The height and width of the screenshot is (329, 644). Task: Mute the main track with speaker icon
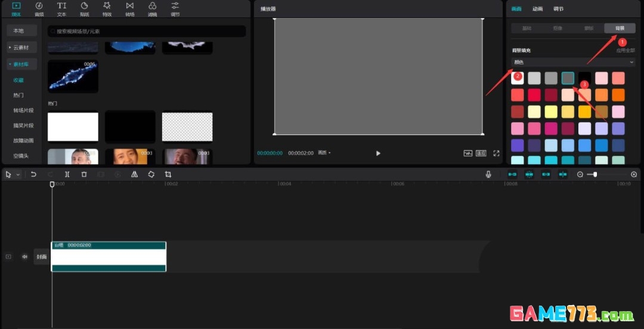(x=24, y=257)
